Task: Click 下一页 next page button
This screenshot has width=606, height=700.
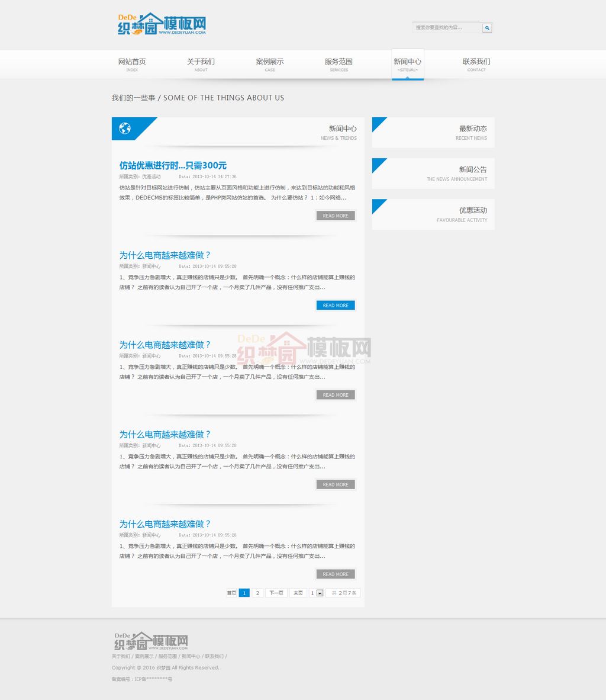Action: click(276, 593)
